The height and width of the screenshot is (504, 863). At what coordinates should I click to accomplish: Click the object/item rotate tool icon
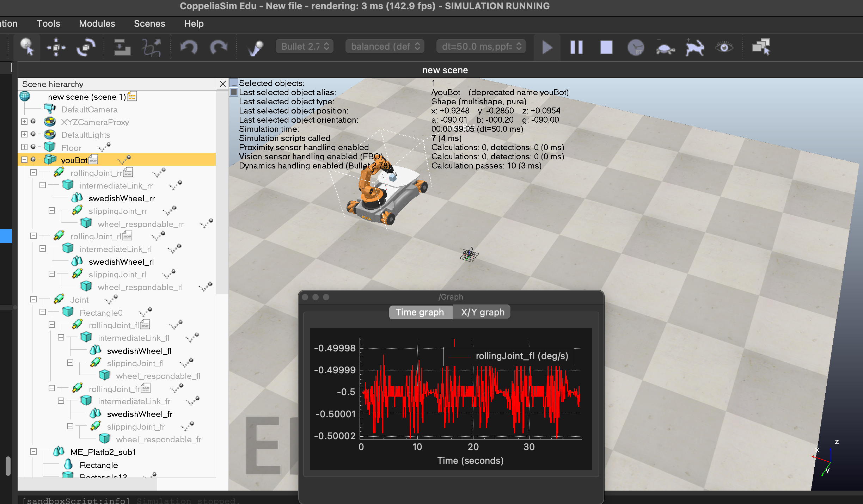[86, 47]
